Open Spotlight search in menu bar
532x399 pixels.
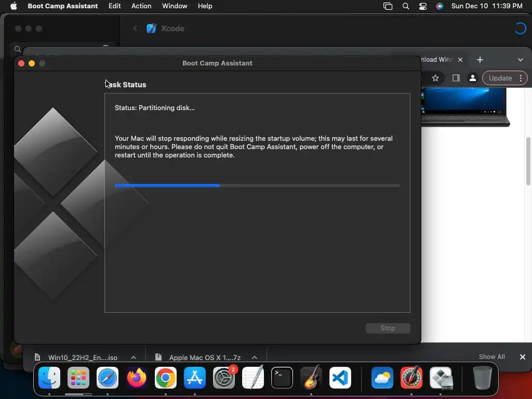[x=405, y=6]
